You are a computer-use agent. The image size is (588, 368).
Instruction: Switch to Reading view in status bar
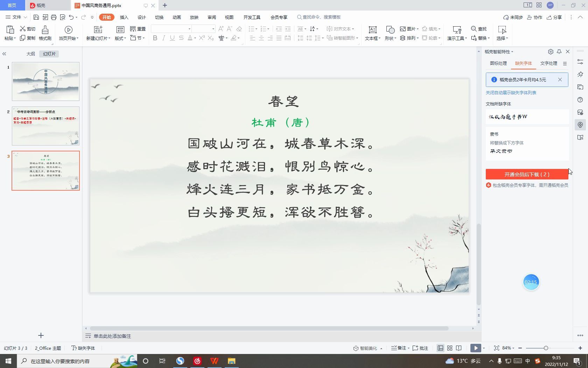pos(459,348)
